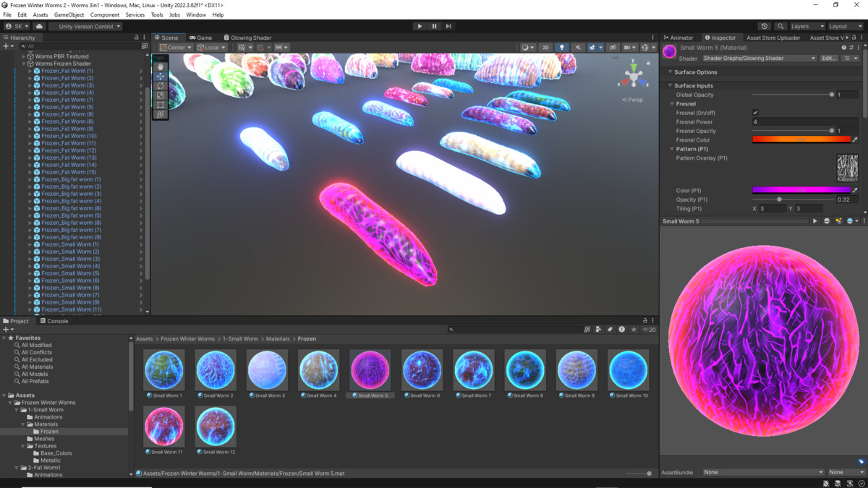Click the Play button to enter play mode
868x488 pixels.
(x=420, y=26)
